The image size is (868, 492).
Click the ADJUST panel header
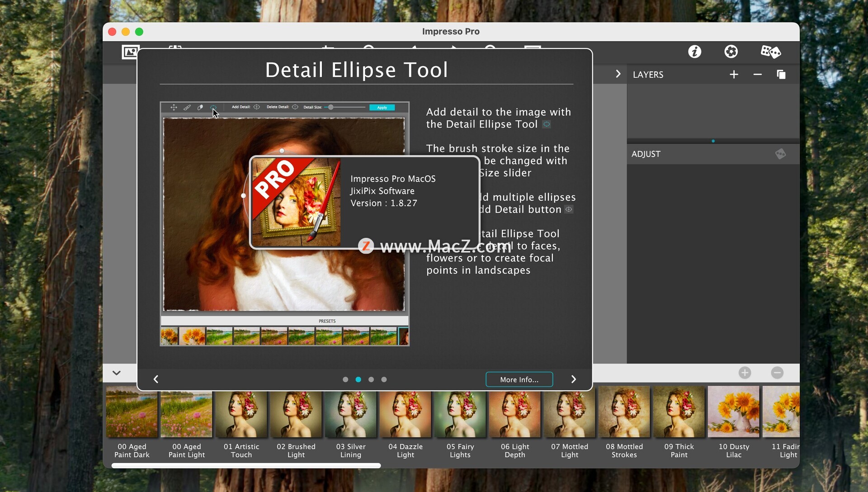click(646, 154)
